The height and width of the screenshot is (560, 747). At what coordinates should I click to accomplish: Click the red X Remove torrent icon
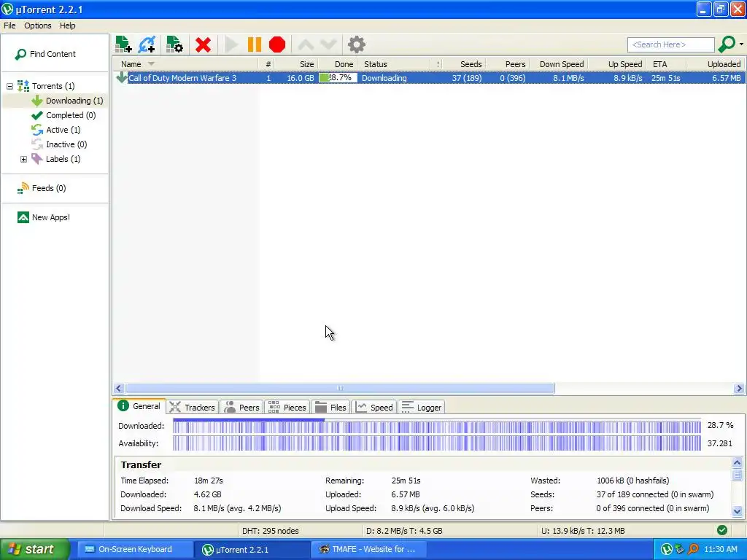coord(203,44)
